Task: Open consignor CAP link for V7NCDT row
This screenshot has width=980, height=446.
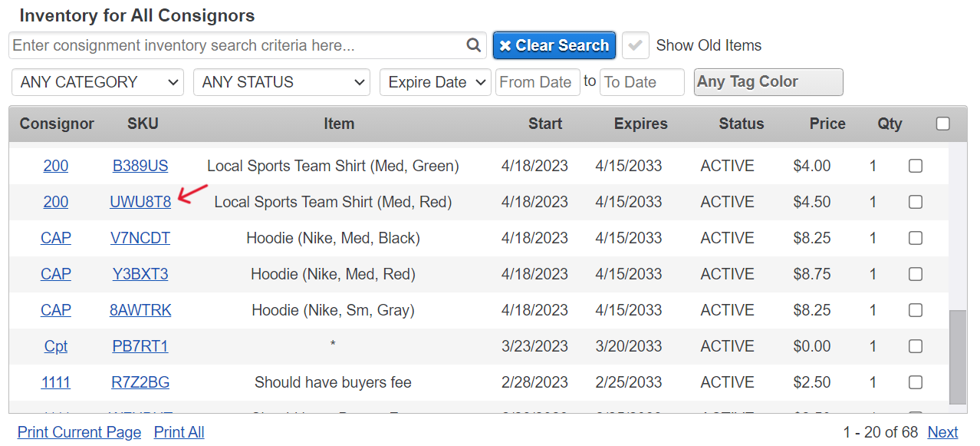Action: 56,238
